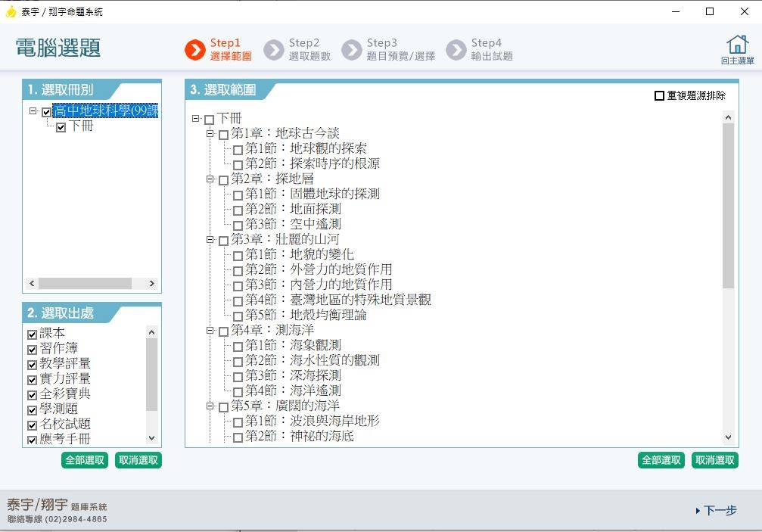This screenshot has width=762, height=532.
Task: Collapse the 高中地球科學 tree node
Action: (x=33, y=110)
